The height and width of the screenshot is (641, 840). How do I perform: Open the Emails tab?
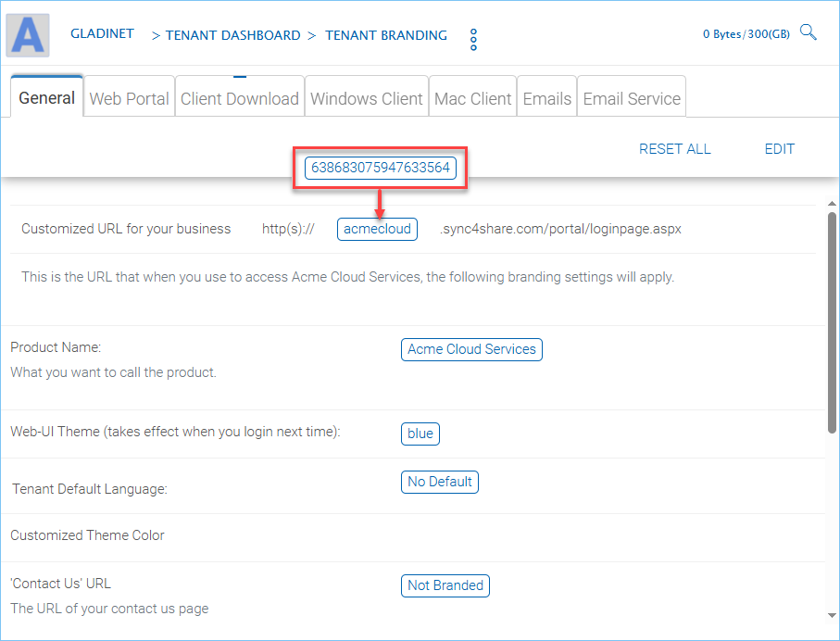click(547, 98)
